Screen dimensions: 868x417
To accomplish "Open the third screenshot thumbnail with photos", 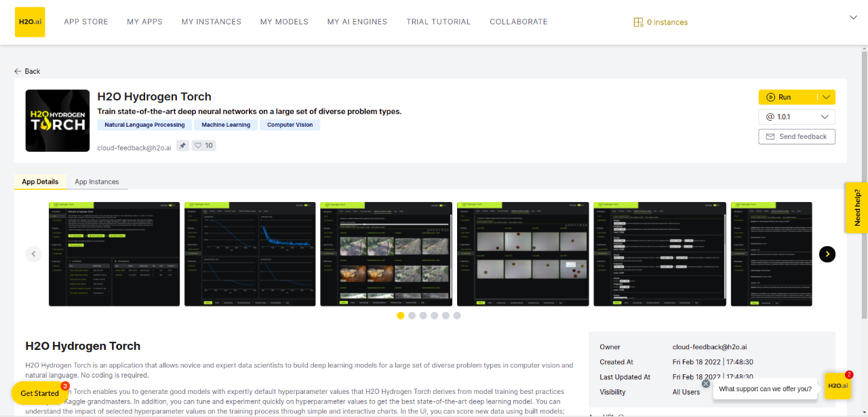I will coord(386,254).
